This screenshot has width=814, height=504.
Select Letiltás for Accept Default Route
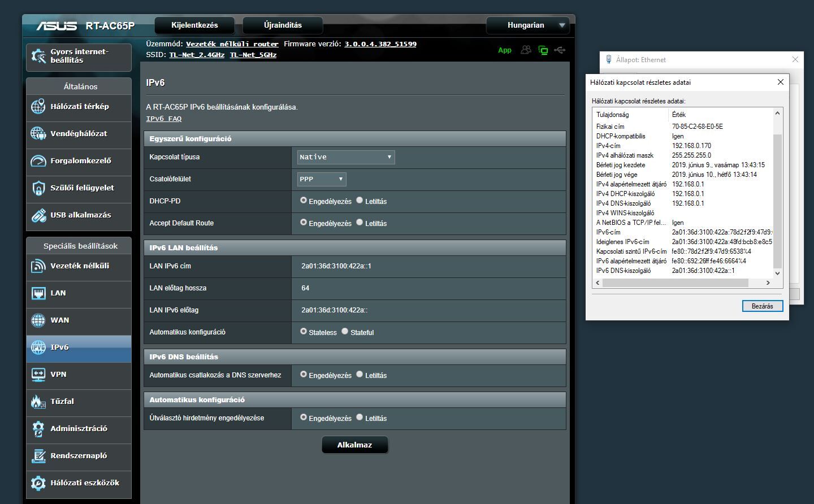point(360,223)
